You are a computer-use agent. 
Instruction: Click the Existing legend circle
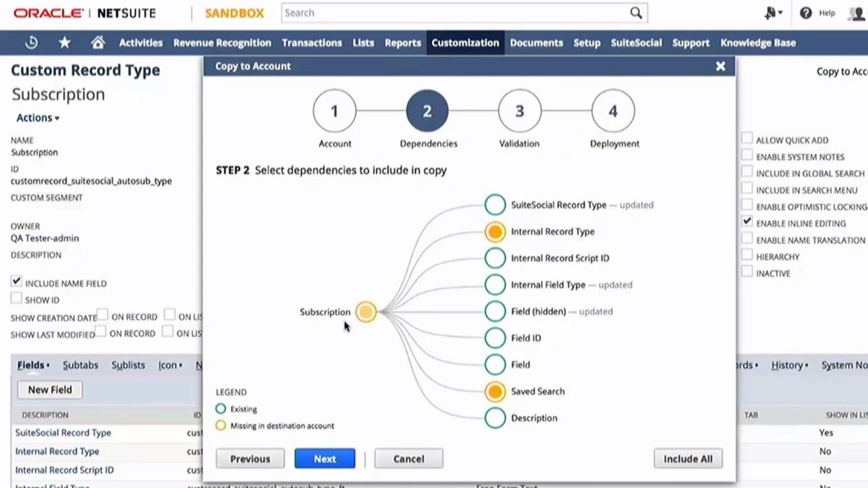pyautogui.click(x=221, y=408)
